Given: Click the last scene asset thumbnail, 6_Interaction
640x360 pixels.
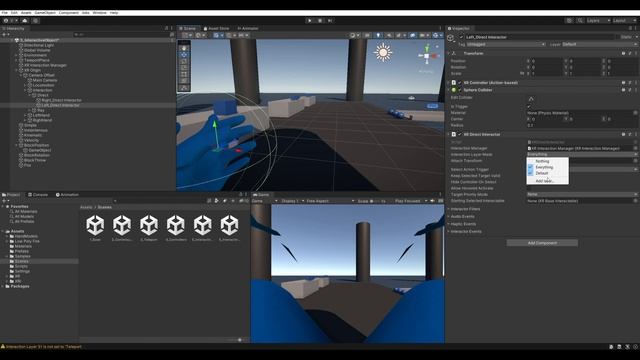Looking at the screenshot, I should click(x=229, y=229).
